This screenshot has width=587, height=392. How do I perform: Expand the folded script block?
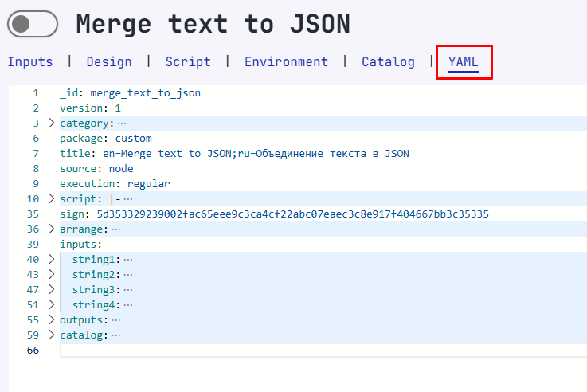[52, 199]
